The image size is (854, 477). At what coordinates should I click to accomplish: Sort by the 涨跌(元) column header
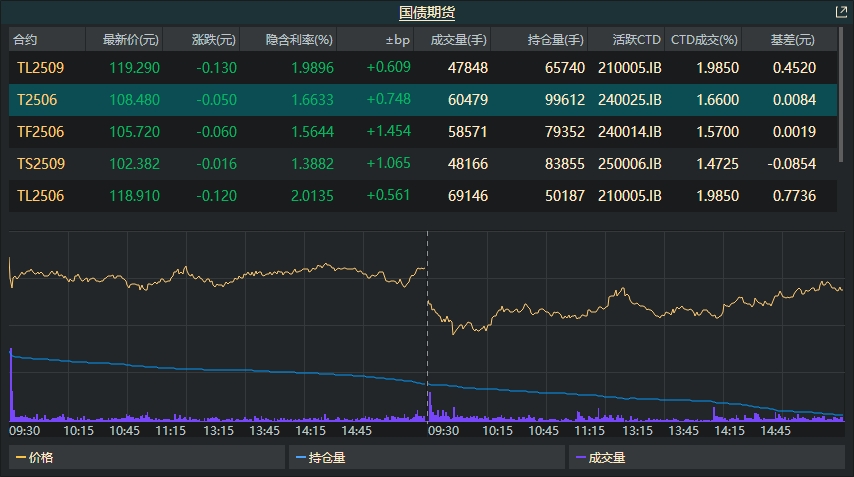(214, 40)
